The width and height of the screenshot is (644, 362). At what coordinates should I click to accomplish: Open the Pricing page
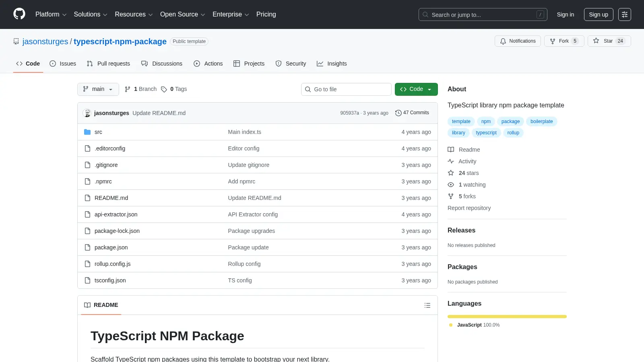[266, 14]
